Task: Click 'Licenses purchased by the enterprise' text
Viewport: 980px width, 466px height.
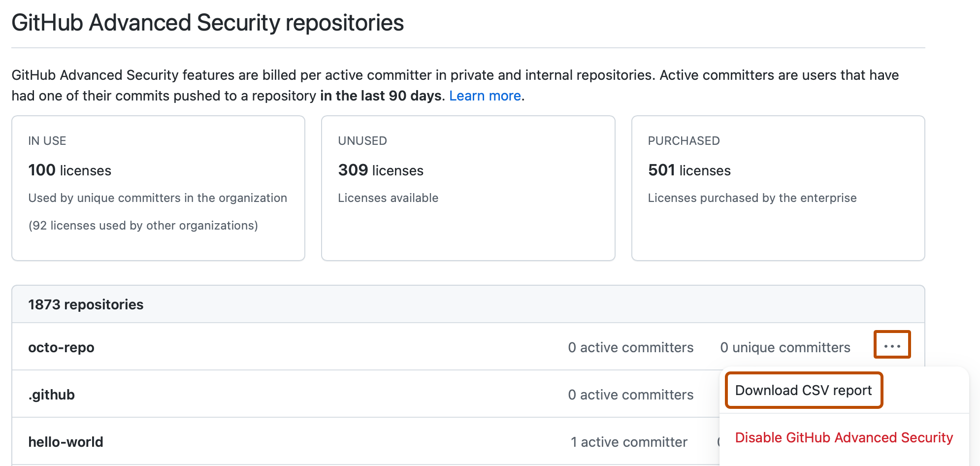Action: [x=752, y=198]
